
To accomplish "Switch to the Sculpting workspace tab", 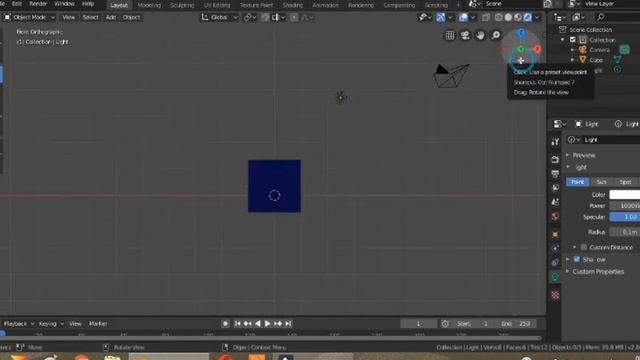I will coord(182,5).
